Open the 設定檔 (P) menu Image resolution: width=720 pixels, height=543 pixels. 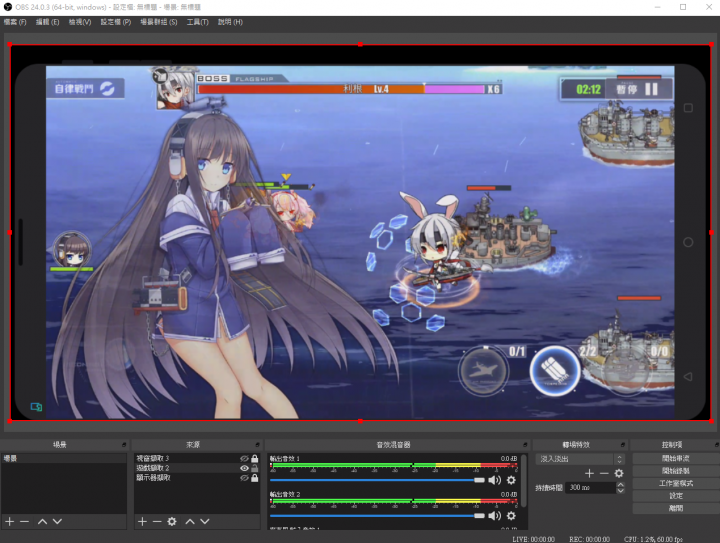(116, 22)
